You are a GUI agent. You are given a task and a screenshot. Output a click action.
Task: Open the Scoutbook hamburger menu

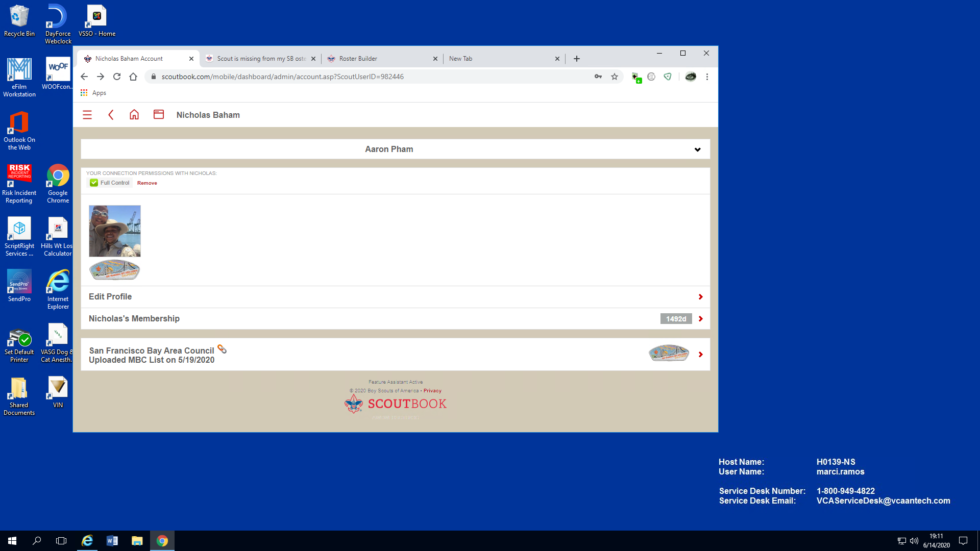tap(87, 115)
